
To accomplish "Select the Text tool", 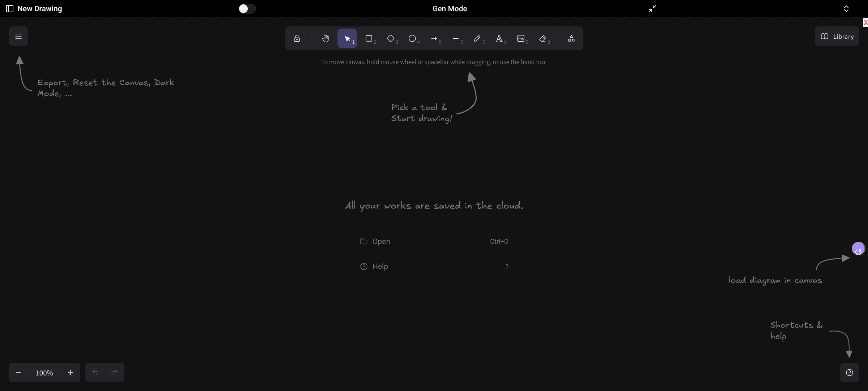I will (499, 38).
